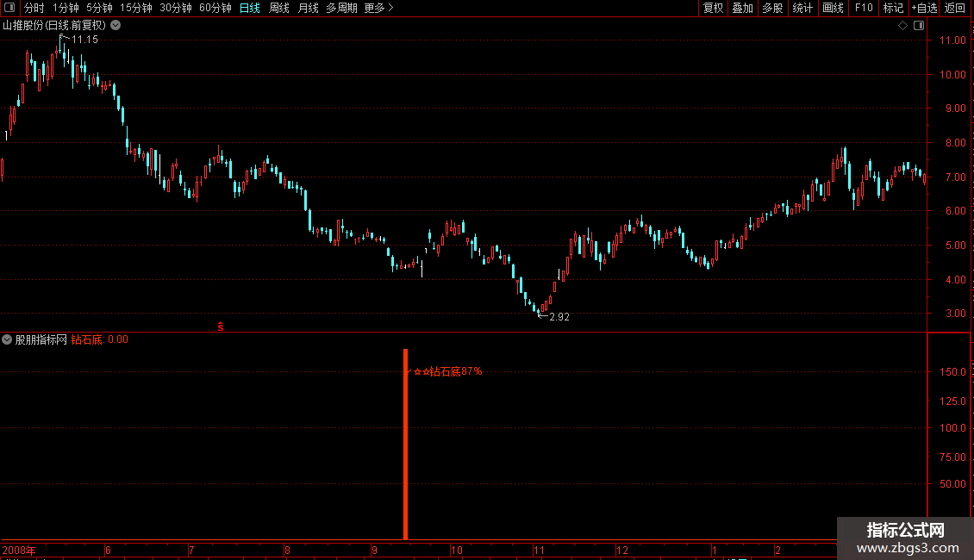Click month 11 on the time axis

coord(539,550)
